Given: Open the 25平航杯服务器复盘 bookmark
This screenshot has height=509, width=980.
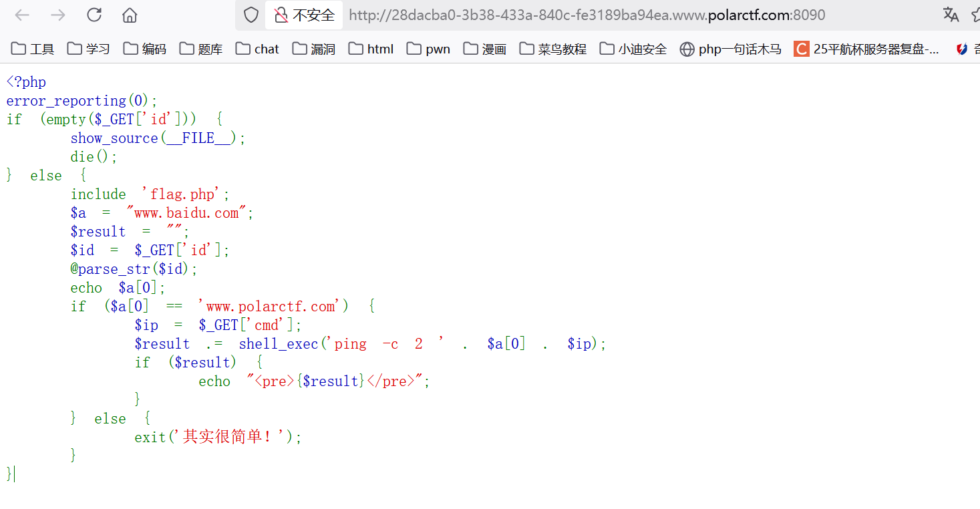Looking at the screenshot, I should pos(866,49).
